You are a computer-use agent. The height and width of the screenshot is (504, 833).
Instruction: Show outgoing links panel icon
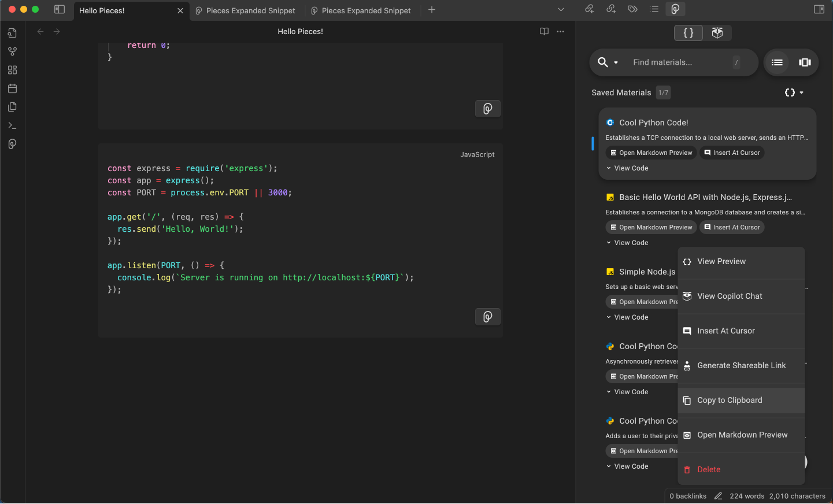[611, 9]
